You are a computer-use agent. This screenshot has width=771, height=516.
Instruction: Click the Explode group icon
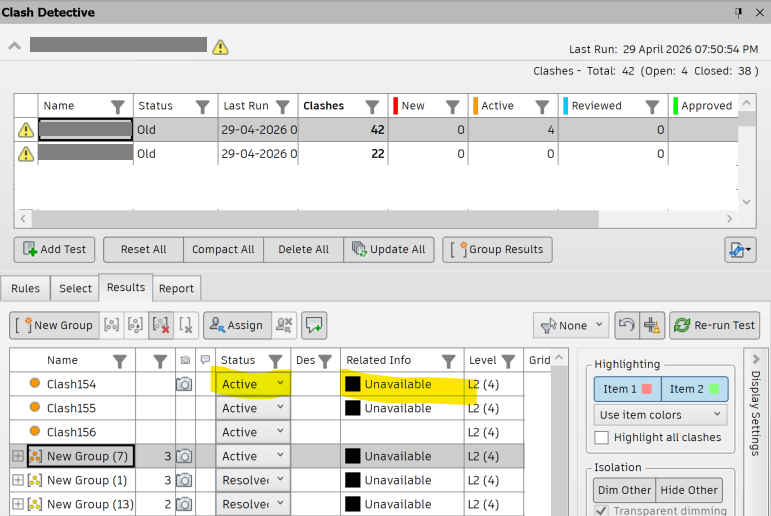pyautogui.click(x=161, y=325)
